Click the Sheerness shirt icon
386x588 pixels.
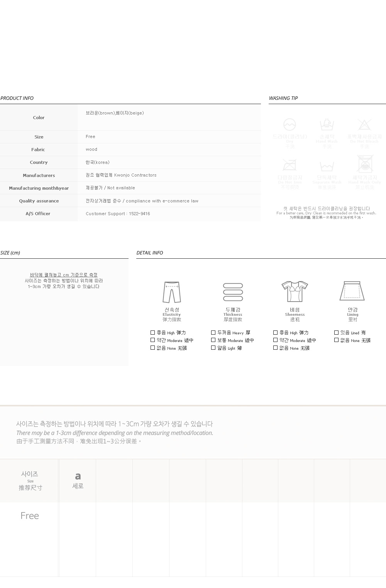[295, 291]
